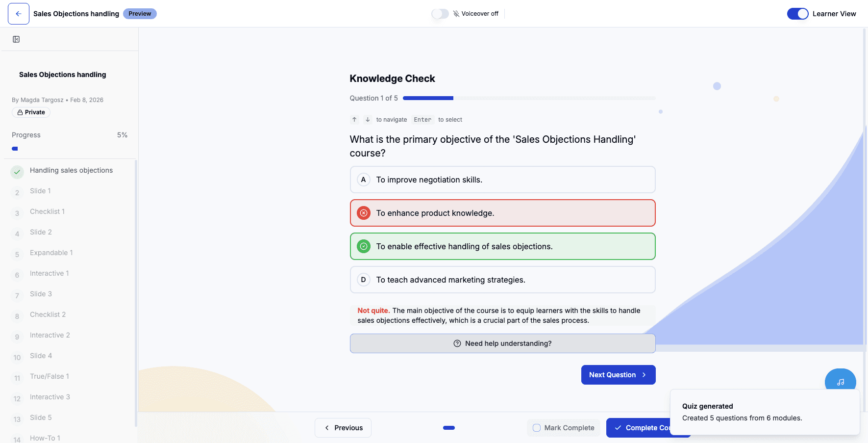Image resolution: width=868 pixels, height=443 pixels.
Task: Check the Mark Complete checkbox
Action: click(x=536, y=428)
